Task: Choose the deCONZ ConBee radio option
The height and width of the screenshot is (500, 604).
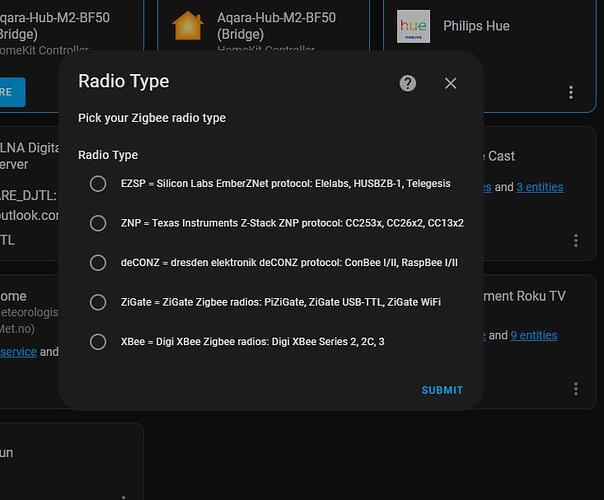Action: 98,263
